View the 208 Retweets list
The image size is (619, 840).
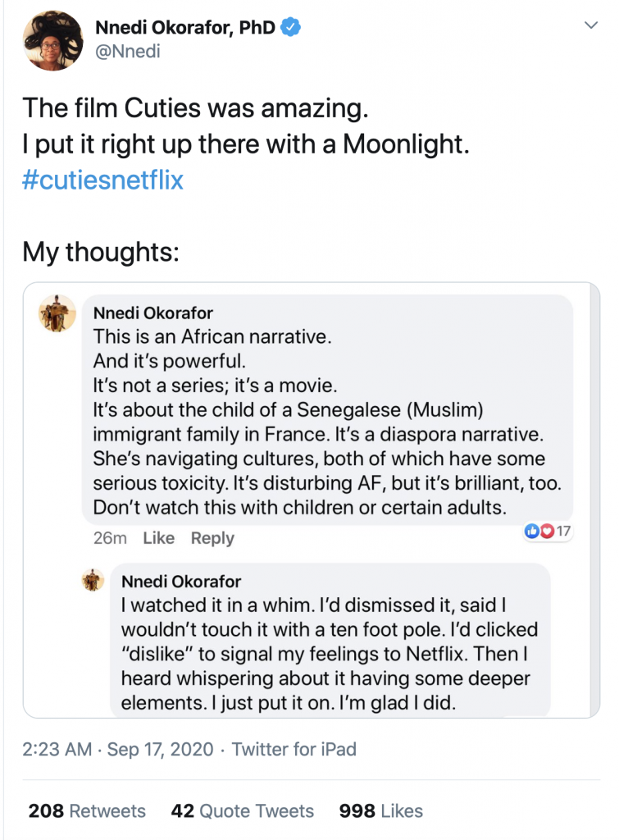[87, 811]
